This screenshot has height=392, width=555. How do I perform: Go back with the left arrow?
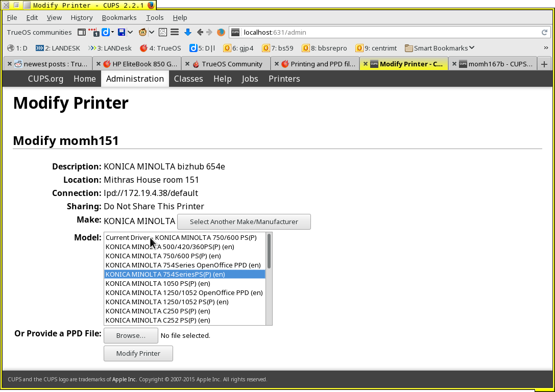click(200, 32)
